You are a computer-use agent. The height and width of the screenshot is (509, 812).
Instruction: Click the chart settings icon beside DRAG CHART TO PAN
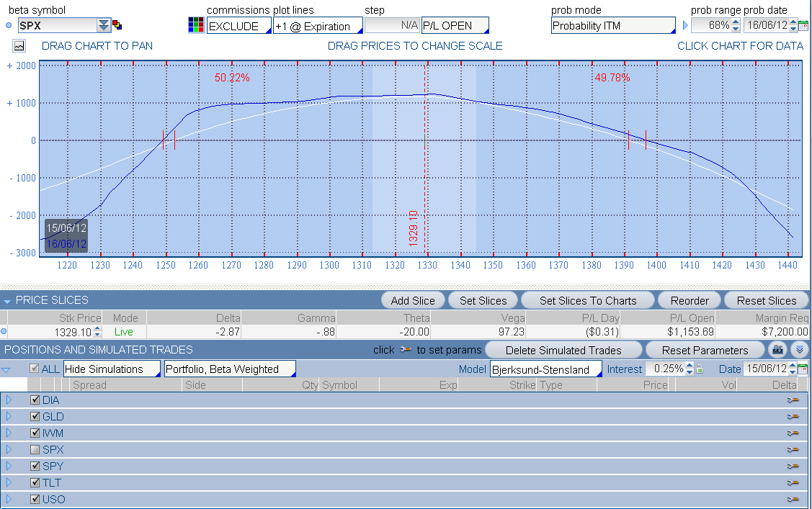tap(19, 46)
